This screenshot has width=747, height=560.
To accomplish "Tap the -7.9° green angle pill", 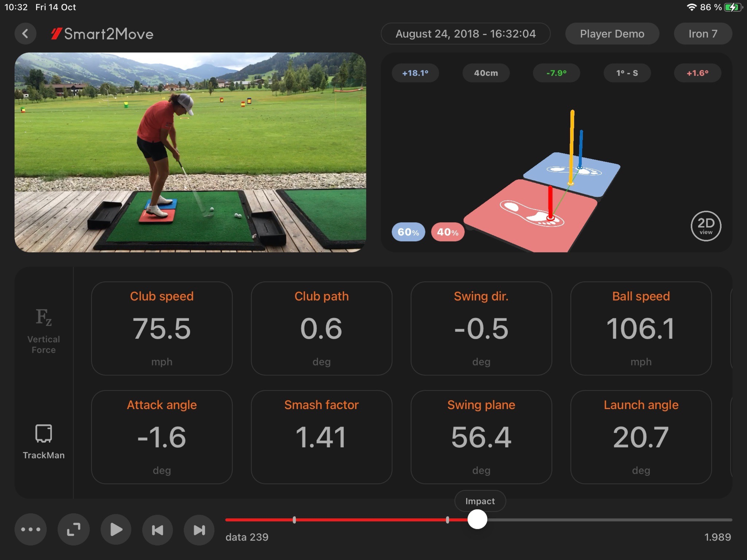I will click(x=556, y=73).
